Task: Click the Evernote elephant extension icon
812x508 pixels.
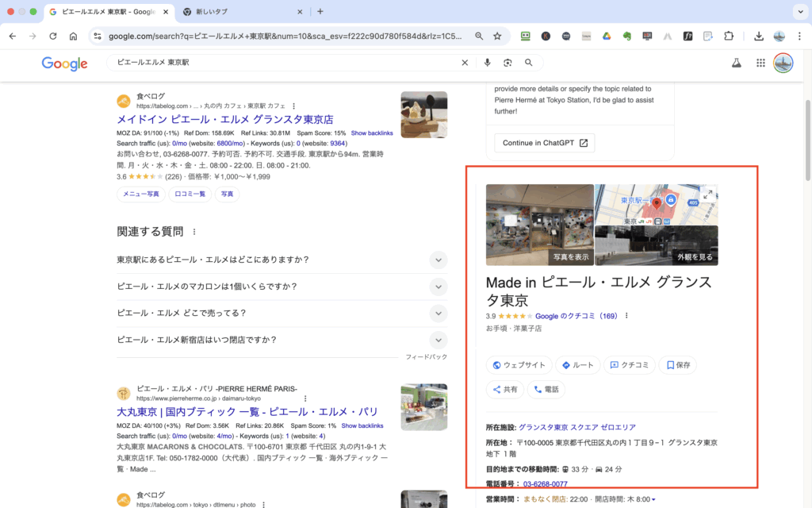Action: (x=626, y=37)
